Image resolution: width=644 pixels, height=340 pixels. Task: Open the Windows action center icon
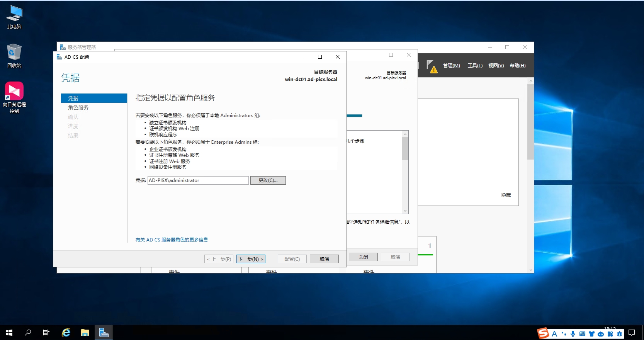[632, 333]
